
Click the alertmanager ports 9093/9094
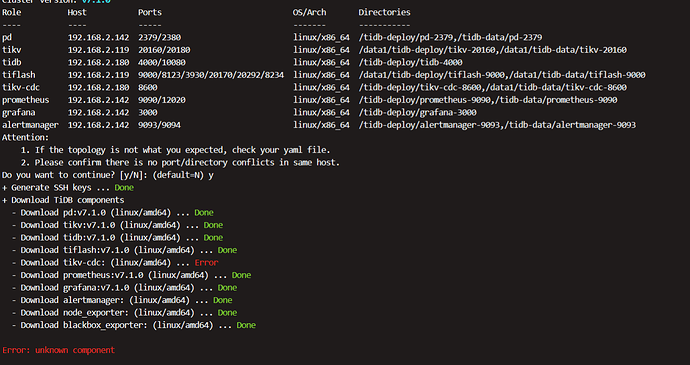click(x=159, y=125)
